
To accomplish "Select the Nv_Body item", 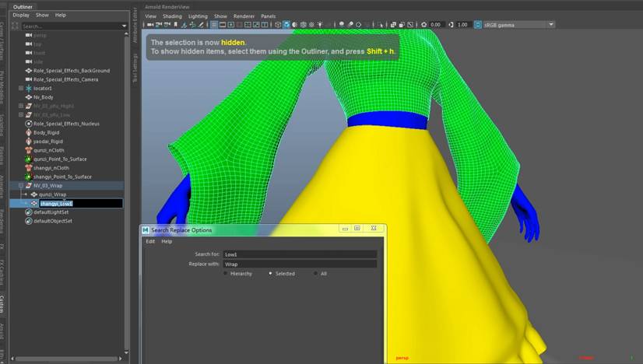I will 43,97.
